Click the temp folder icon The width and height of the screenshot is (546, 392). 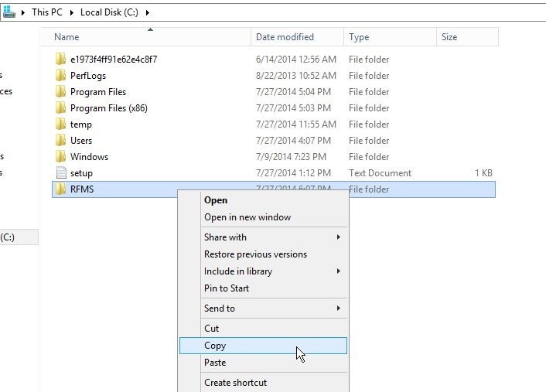pos(60,124)
